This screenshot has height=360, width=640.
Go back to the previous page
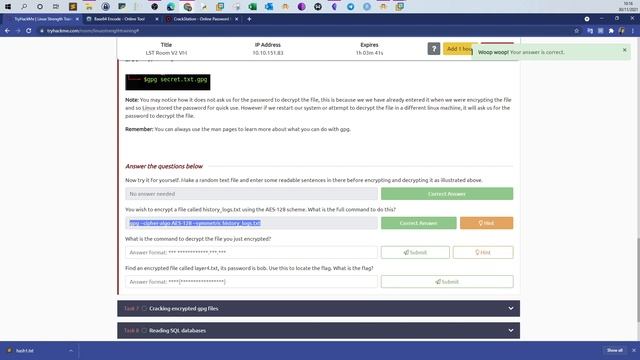click(x=7, y=31)
